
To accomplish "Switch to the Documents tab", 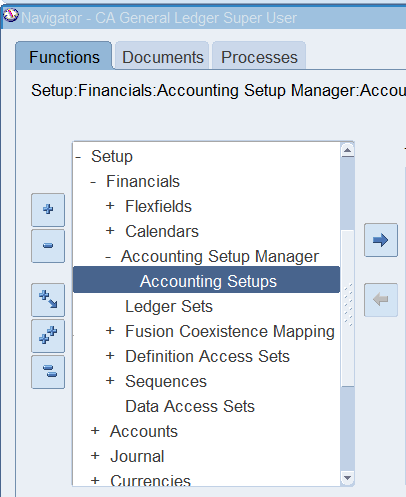I will coord(162,57).
